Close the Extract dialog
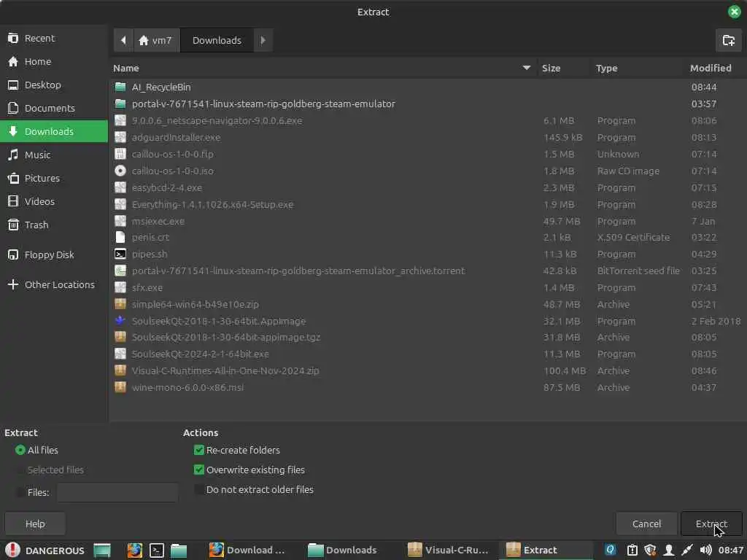 (734, 12)
